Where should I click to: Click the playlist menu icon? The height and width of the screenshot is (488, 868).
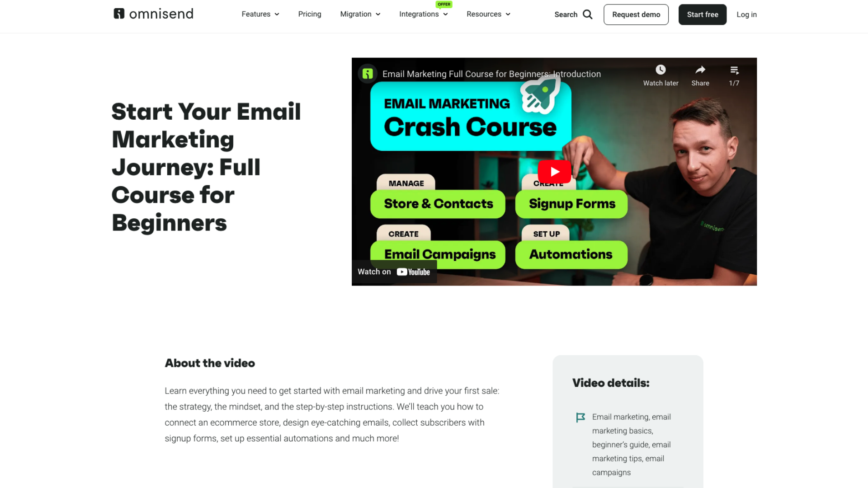coord(734,70)
